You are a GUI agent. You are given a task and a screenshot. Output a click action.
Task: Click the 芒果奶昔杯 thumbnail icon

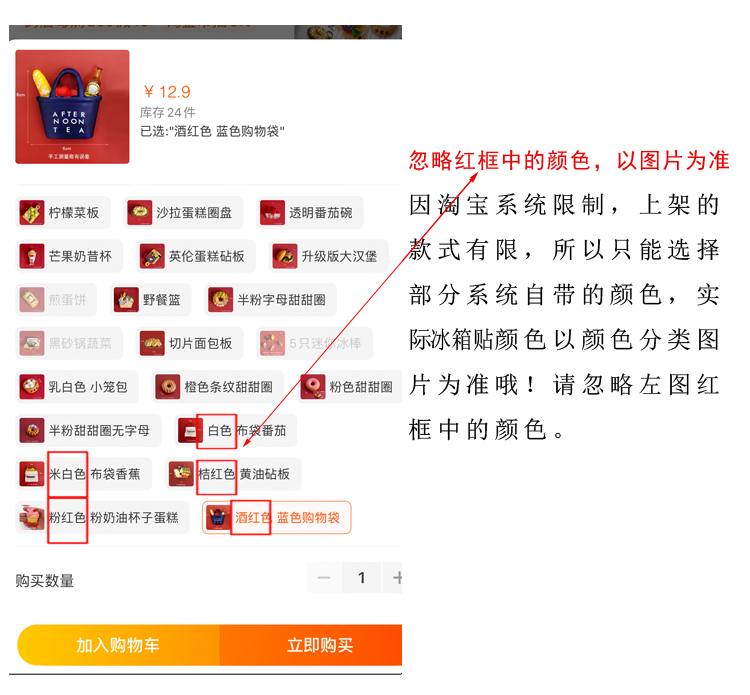coord(32,256)
